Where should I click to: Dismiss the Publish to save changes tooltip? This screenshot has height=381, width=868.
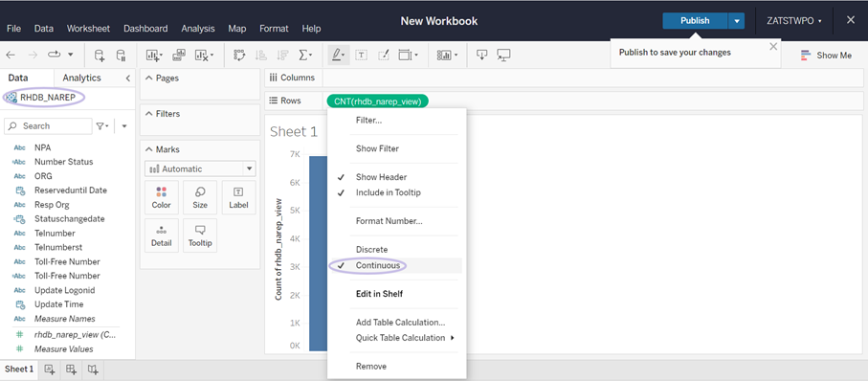pos(773,47)
